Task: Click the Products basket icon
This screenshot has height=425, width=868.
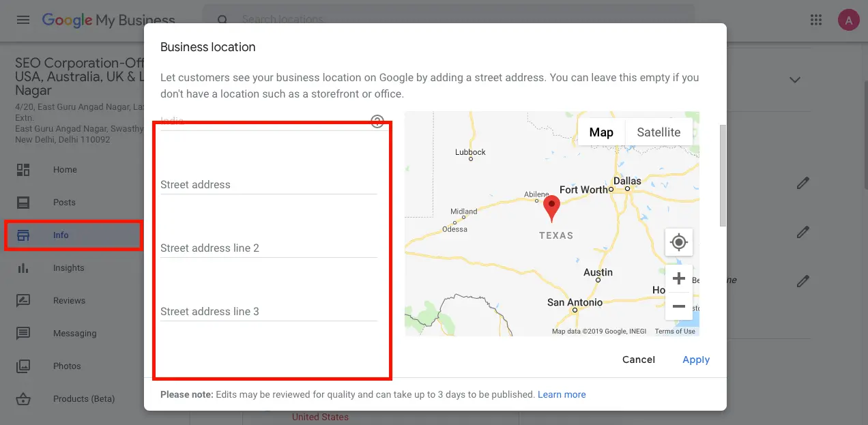Action: point(24,399)
